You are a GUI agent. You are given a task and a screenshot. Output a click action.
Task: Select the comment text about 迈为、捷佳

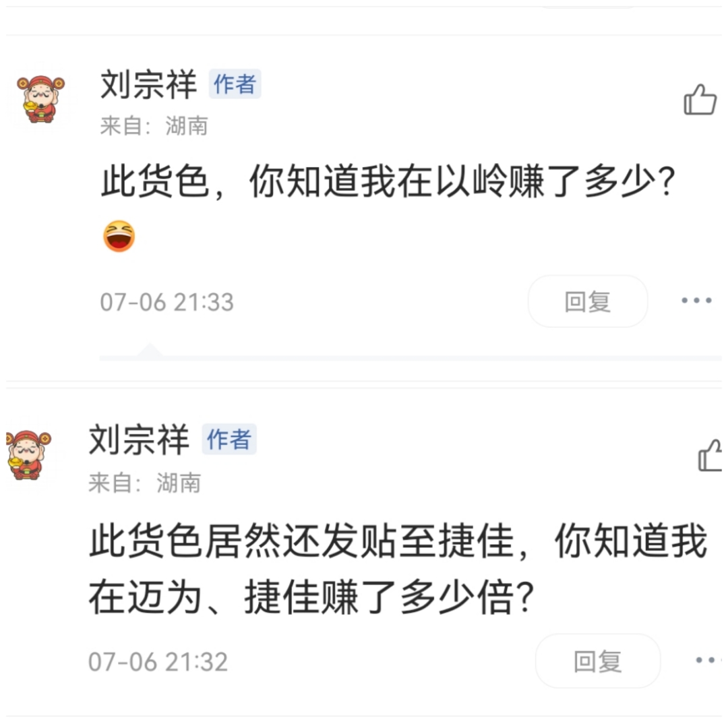pos(398,569)
